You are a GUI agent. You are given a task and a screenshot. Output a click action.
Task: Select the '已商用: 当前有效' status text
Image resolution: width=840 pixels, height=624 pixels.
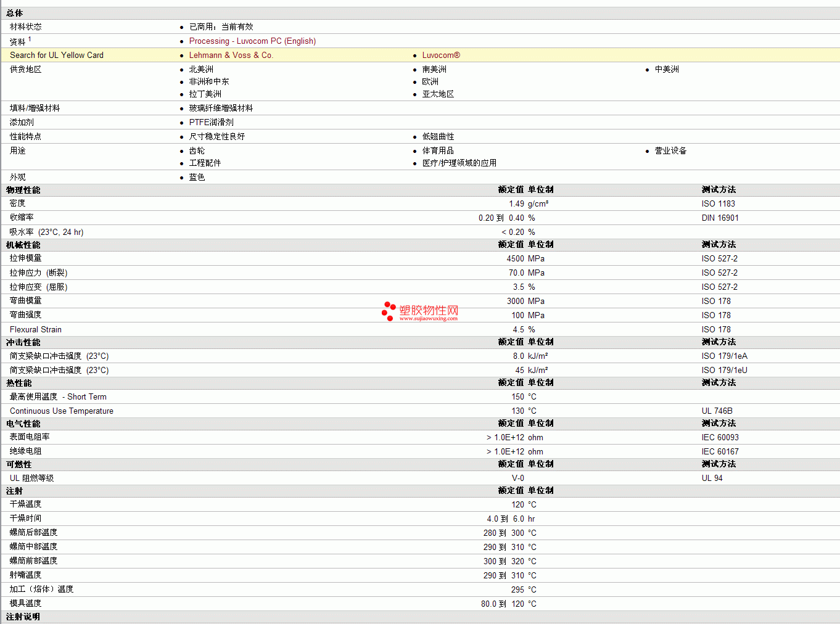coord(221,27)
